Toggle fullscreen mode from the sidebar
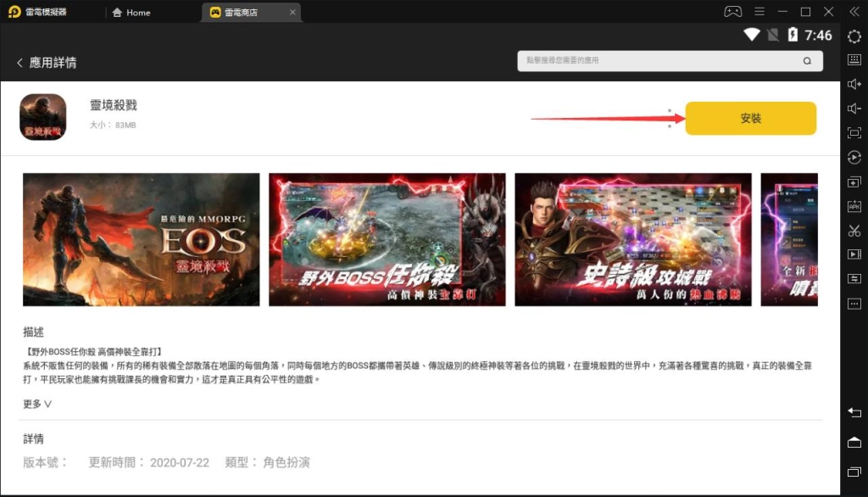This screenshot has height=497, width=868. [854, 132]
